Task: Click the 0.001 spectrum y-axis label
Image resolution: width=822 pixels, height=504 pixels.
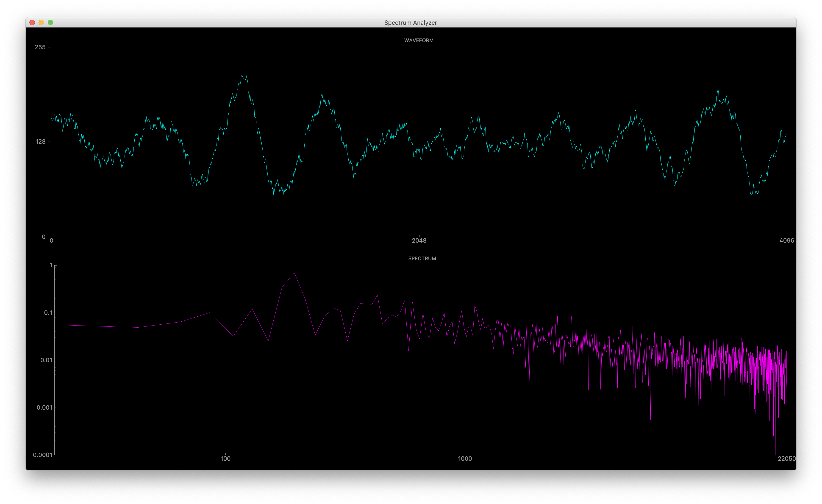Action: click(44, 407)
